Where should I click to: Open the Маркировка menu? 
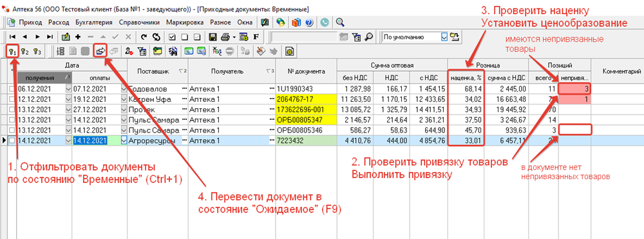pos(185,22)
